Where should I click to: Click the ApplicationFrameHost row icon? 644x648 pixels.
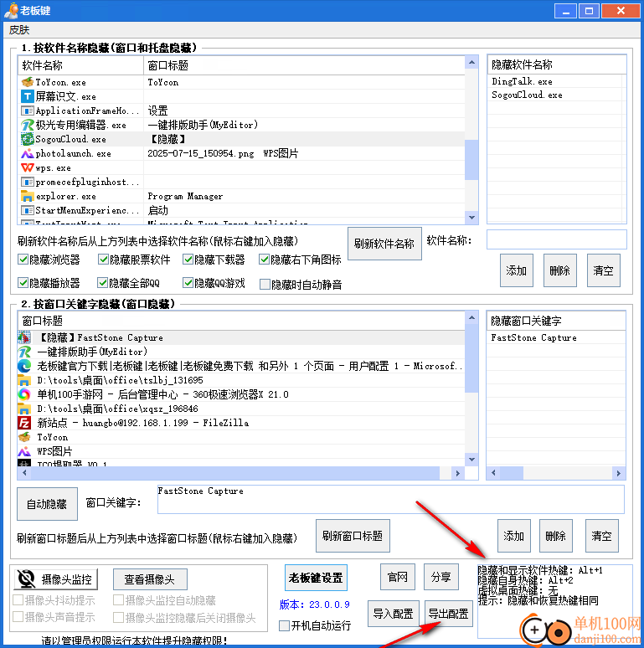click(28, 111)
